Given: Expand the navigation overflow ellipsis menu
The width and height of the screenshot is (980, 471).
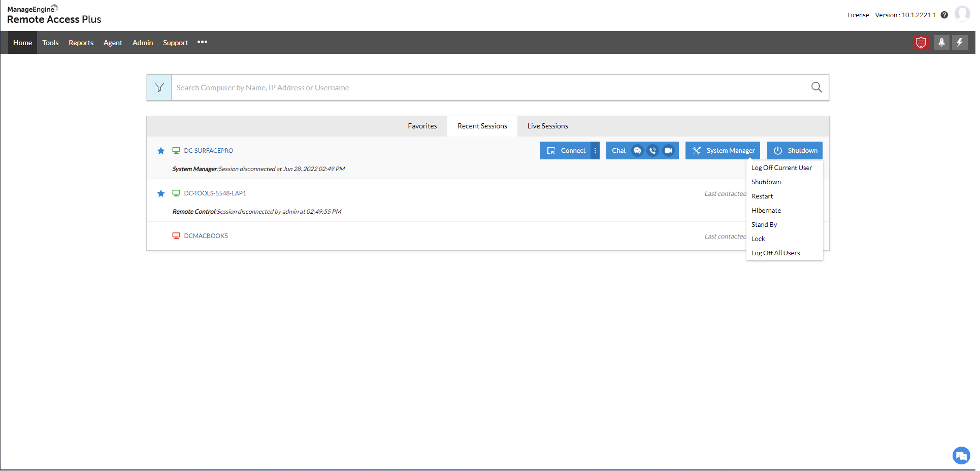Looking at the screenshot, I should (202, 42).
